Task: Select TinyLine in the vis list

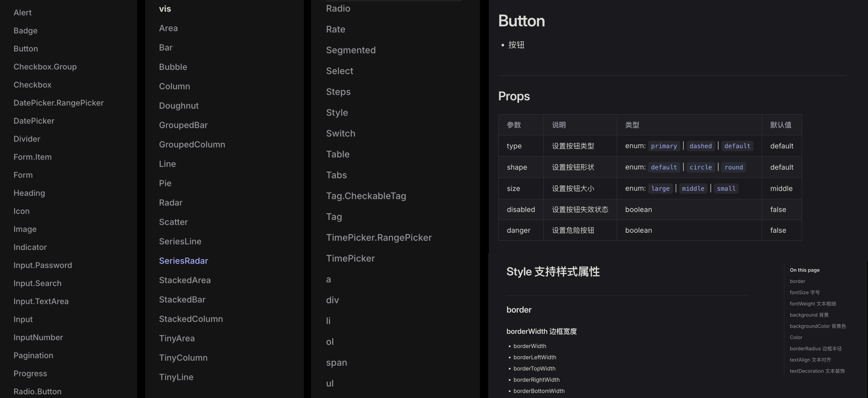Action: (176, 377)
